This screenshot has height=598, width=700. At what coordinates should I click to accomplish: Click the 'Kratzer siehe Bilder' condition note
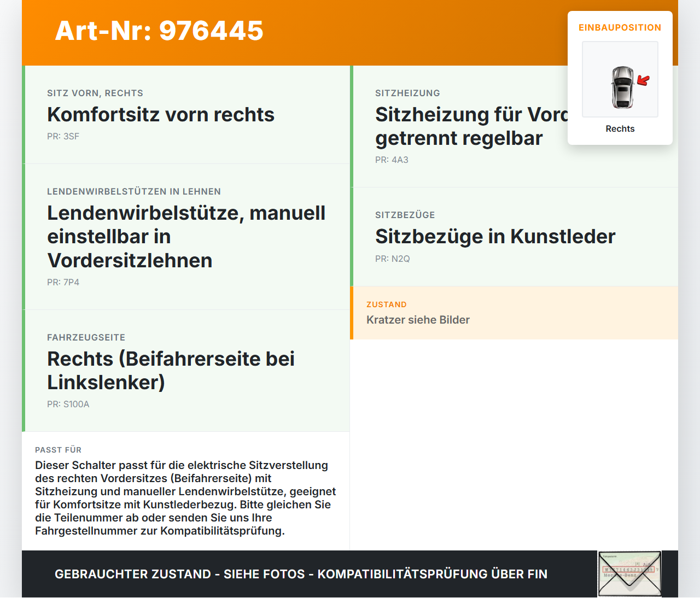(x=418, y=320)
